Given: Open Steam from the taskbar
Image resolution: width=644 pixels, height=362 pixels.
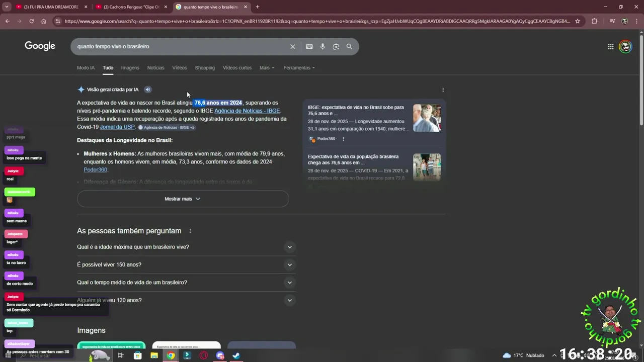Looking at the screenshot, I should click(x=236, y=355).
